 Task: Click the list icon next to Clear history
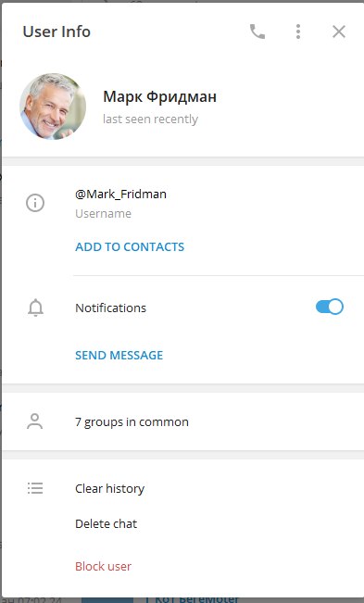[35, 488]
